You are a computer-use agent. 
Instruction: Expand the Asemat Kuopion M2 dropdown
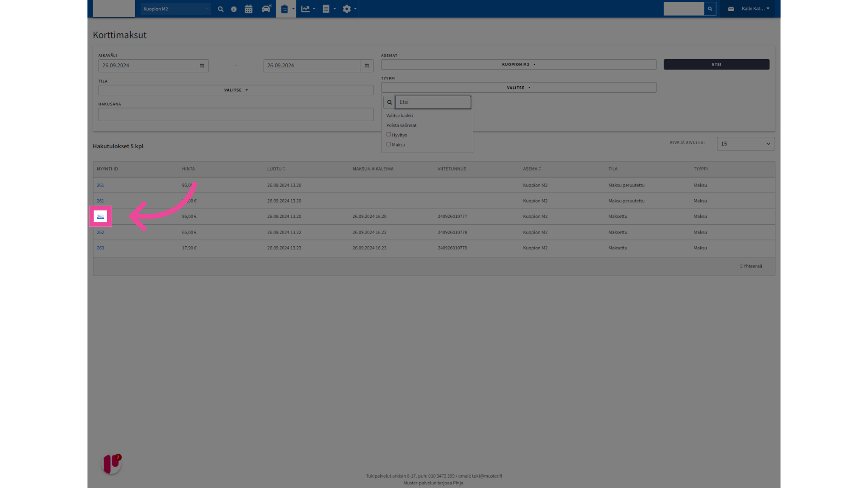pos(519,65)
